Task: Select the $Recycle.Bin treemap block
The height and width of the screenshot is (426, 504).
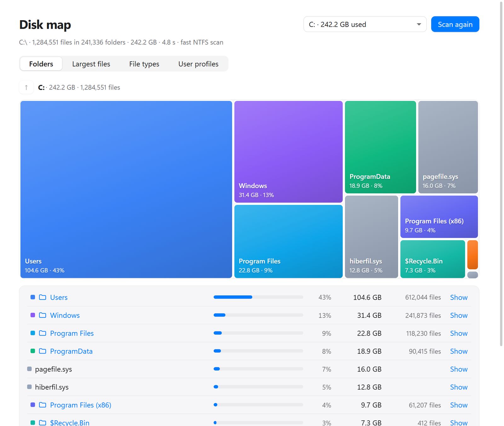Action: point(432,259)
